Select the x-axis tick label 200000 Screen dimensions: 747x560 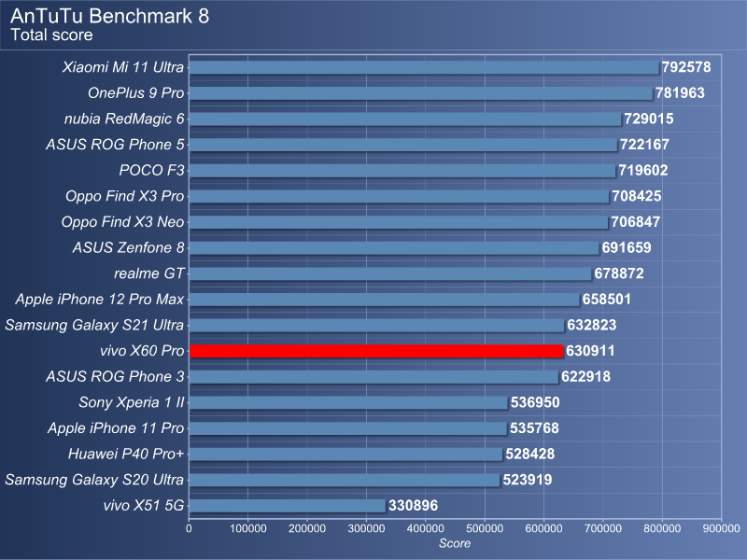pos(307,528)
